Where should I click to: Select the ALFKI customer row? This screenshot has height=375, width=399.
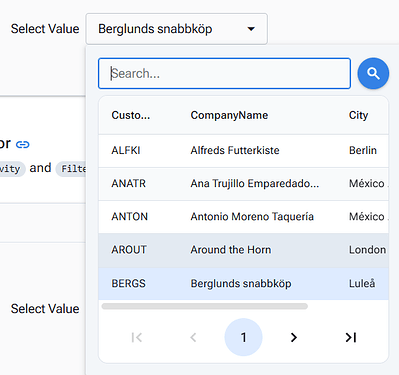click(x=243, y=151)
